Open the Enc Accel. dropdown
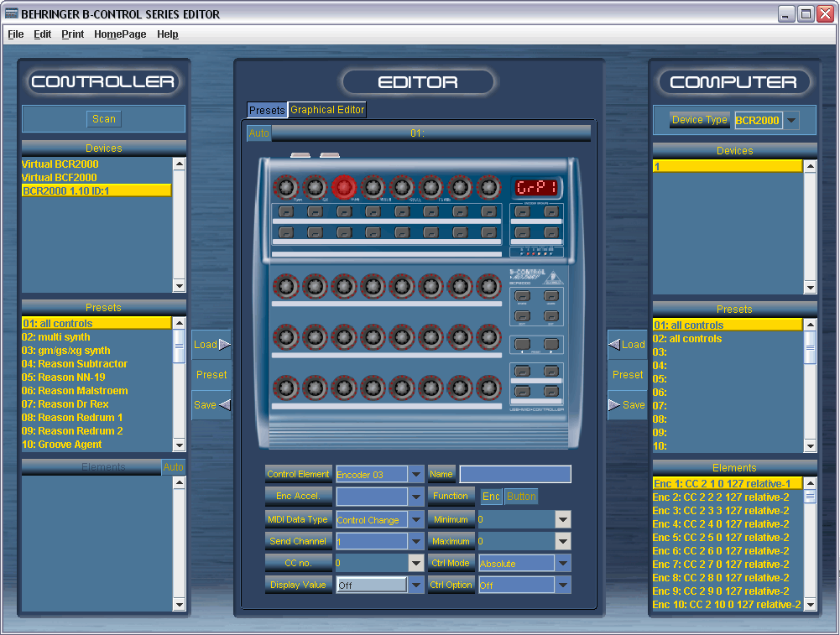 415,497
